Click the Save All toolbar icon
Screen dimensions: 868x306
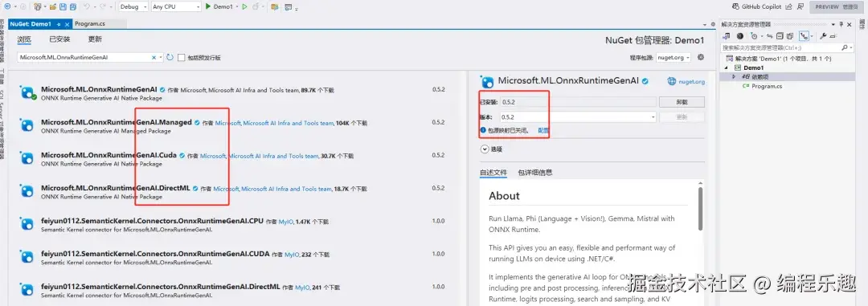point(73,6)
